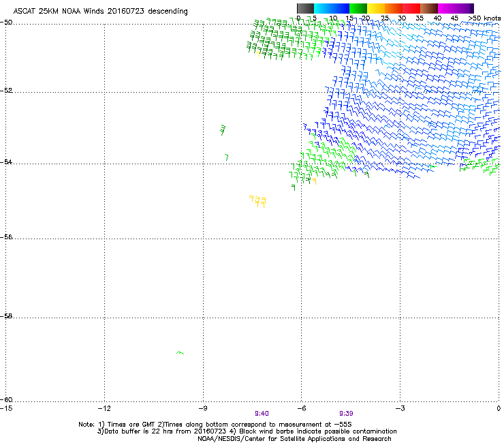Click the blue 10-15 knots color bar segment
The height and width of the screenshot is (443, 504).
(x=341, y=8)
